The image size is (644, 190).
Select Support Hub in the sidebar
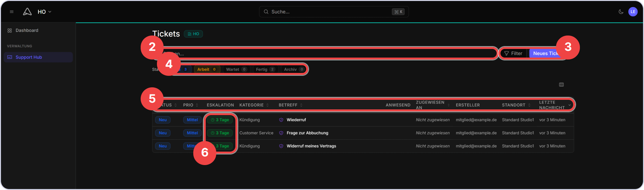pyautogui.click(x=38, y=57)
